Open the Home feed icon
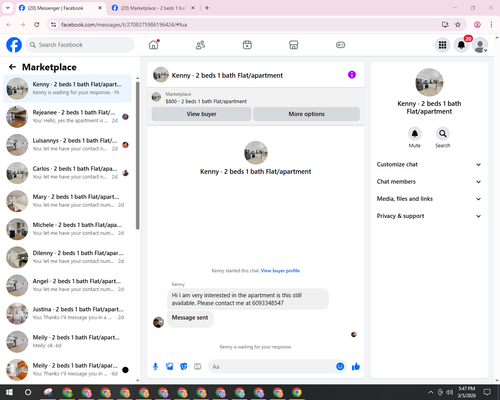 (154, 45)
